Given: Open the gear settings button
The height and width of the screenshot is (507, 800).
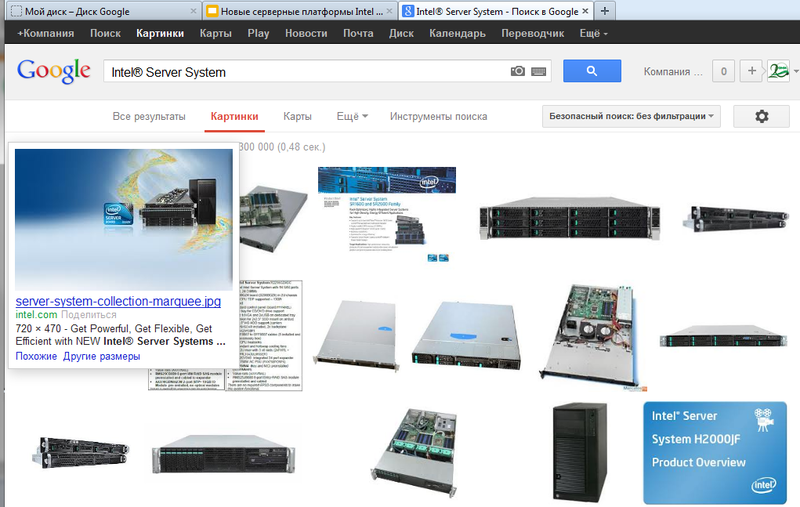Looking at the screenshot, I should 761,116.
